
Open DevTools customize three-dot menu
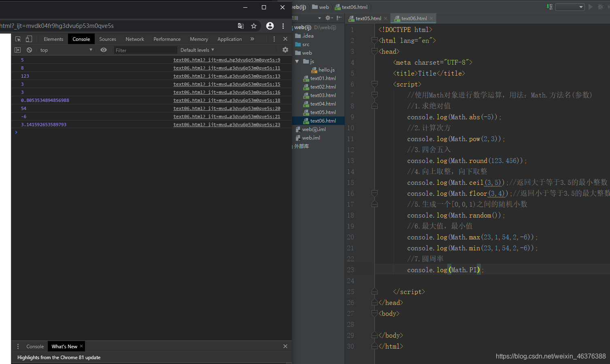pyautogui.click(x=274, y=39)
